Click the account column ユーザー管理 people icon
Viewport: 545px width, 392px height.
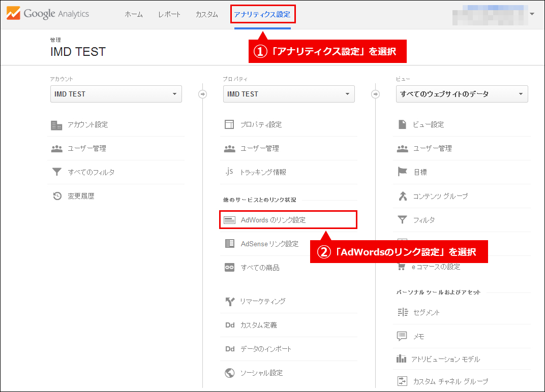pyautogui.click(x=56, y=149)
